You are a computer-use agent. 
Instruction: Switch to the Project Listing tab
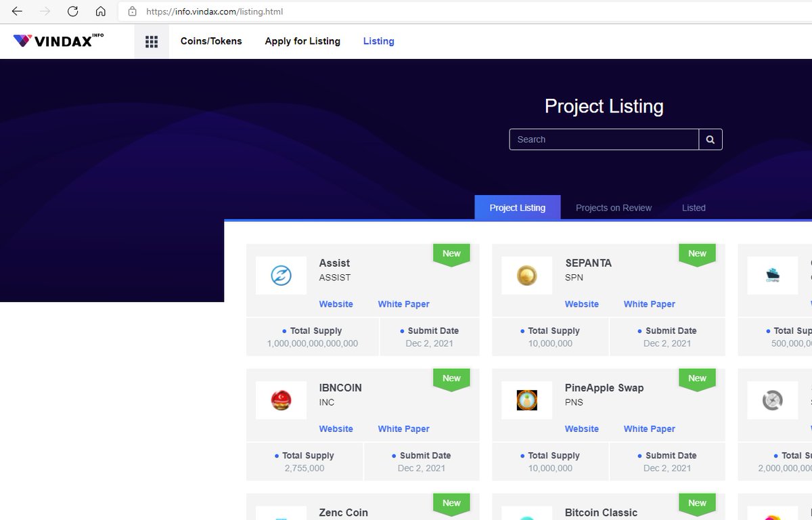coord(518,208)
